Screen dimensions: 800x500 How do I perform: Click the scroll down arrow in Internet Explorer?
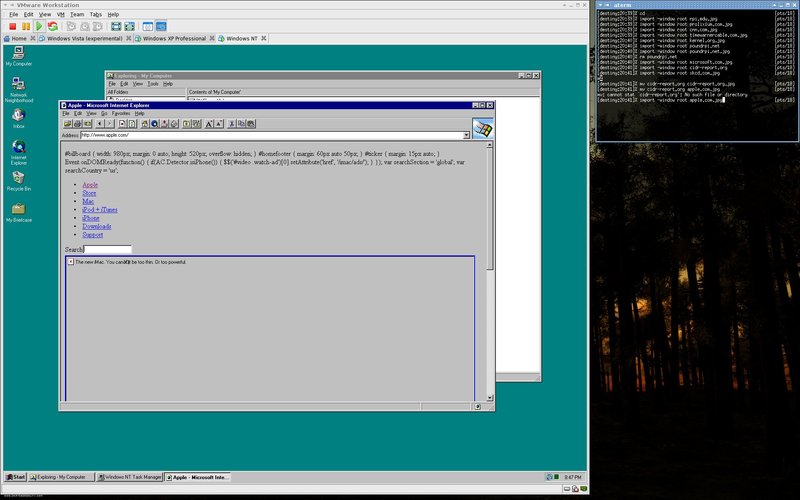(x=490, y=397)
